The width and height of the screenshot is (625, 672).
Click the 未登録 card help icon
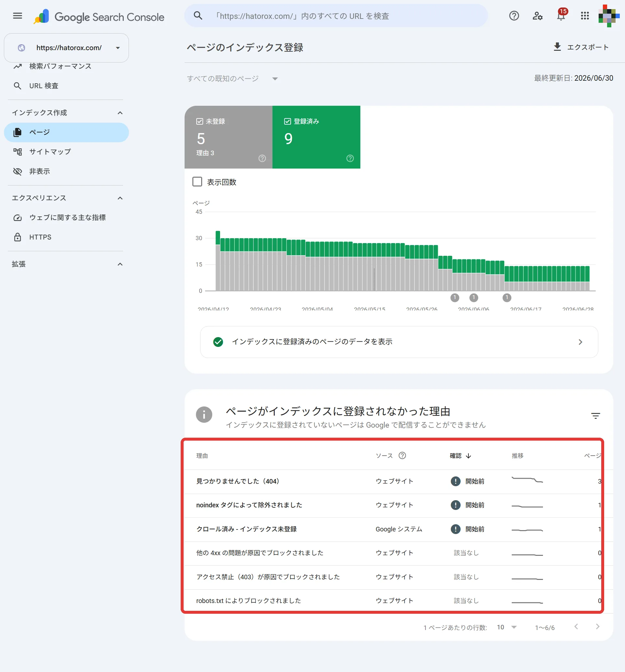262,158
